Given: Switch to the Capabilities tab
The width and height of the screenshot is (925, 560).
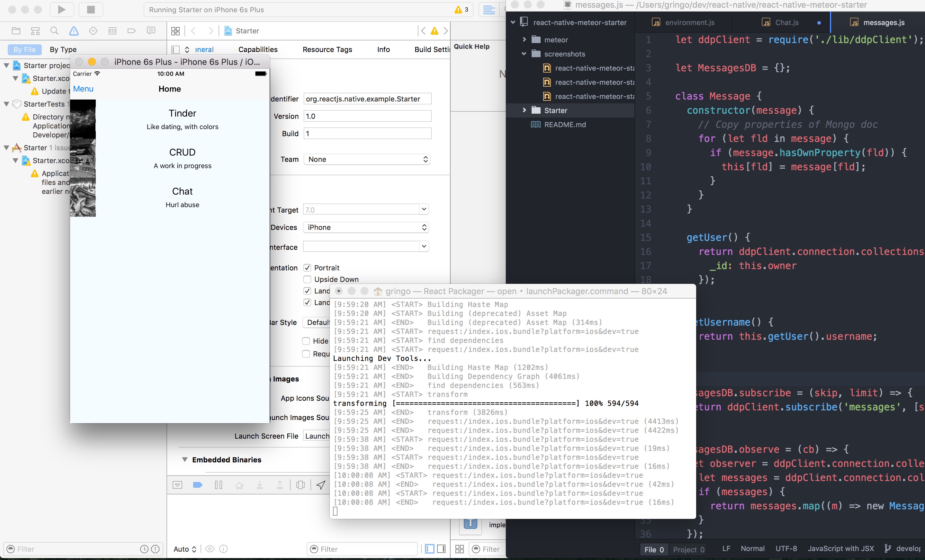Looking at the screenshot, I should click(258, 49).
